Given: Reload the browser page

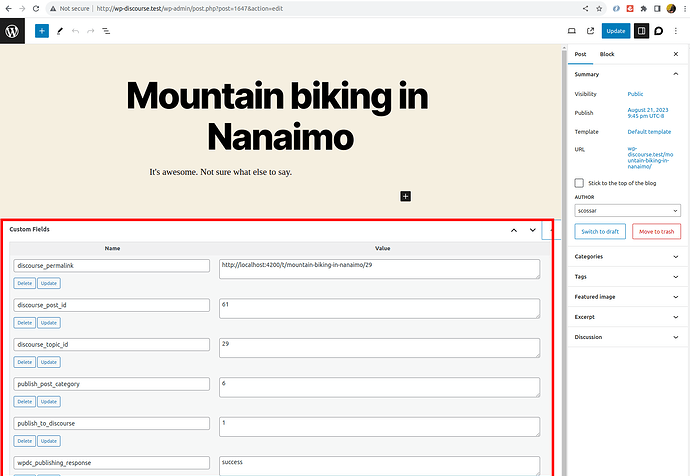Looking at the screenshot, I should pos(36,8).
